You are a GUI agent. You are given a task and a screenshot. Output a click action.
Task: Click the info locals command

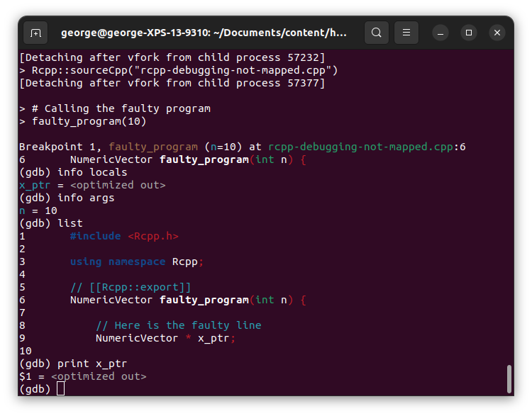(92, 172)
